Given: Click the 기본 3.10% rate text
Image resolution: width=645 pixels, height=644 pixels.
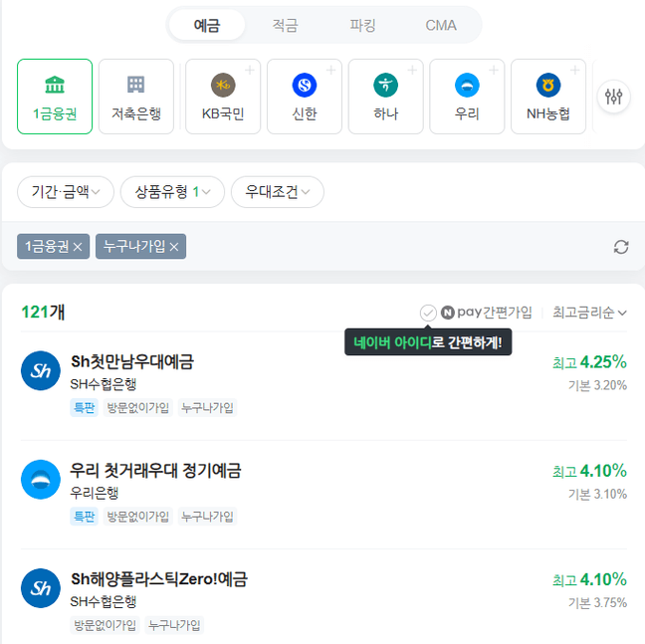Looking at the screenshot, I should coord(597,494).
